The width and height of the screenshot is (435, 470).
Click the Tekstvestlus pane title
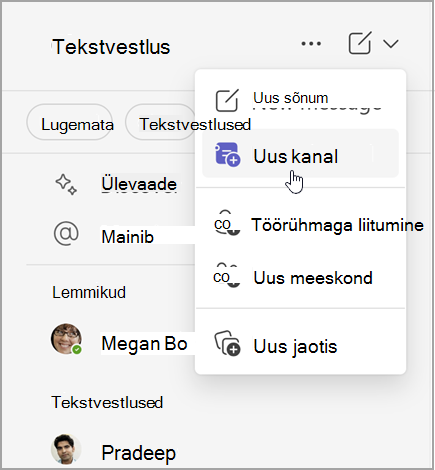[x=111, y=47]
